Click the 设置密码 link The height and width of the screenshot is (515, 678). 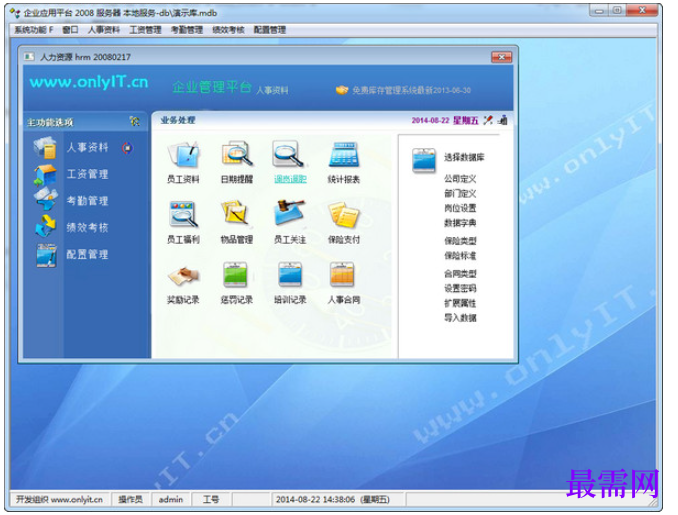point(460,288)
